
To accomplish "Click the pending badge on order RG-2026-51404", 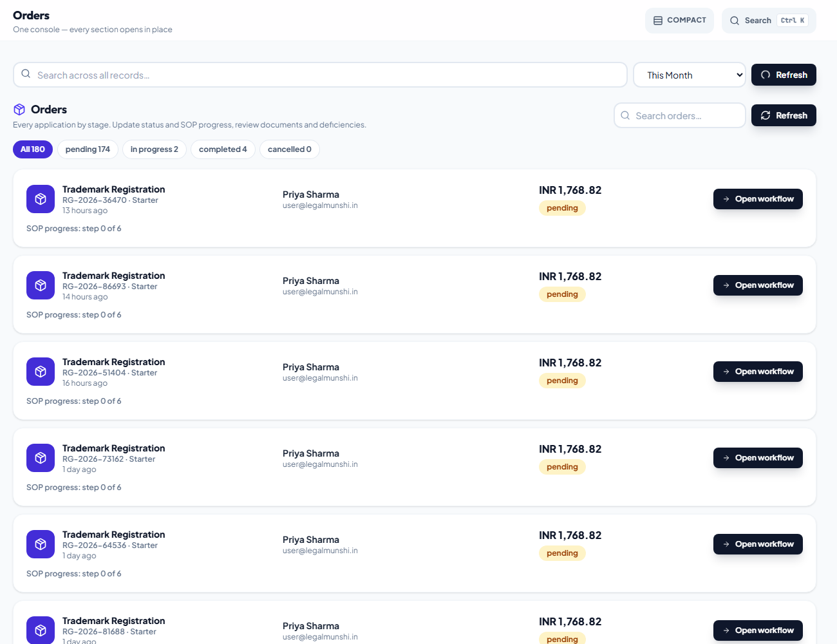I will point(562,381).
